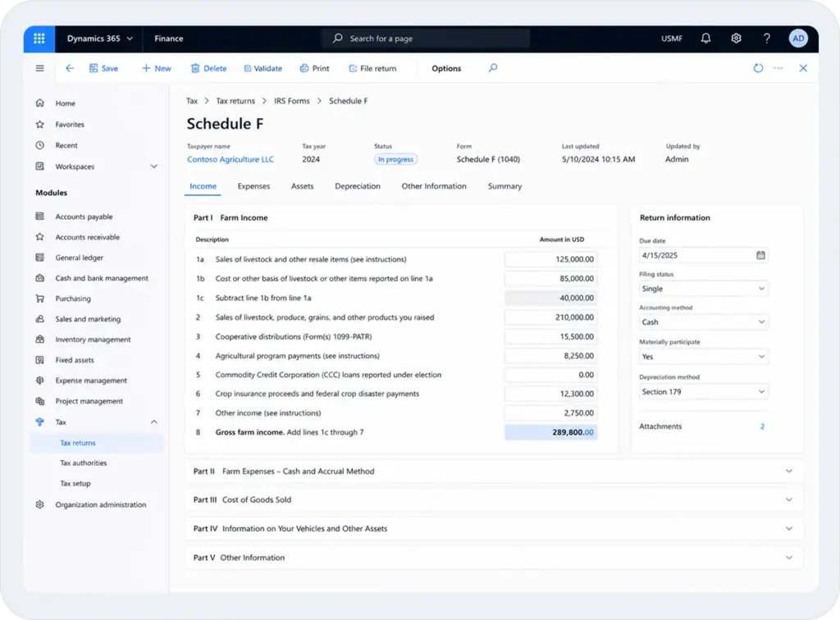Click Project management icon
The height and width of the screenshot is (620, 840).
39,401
